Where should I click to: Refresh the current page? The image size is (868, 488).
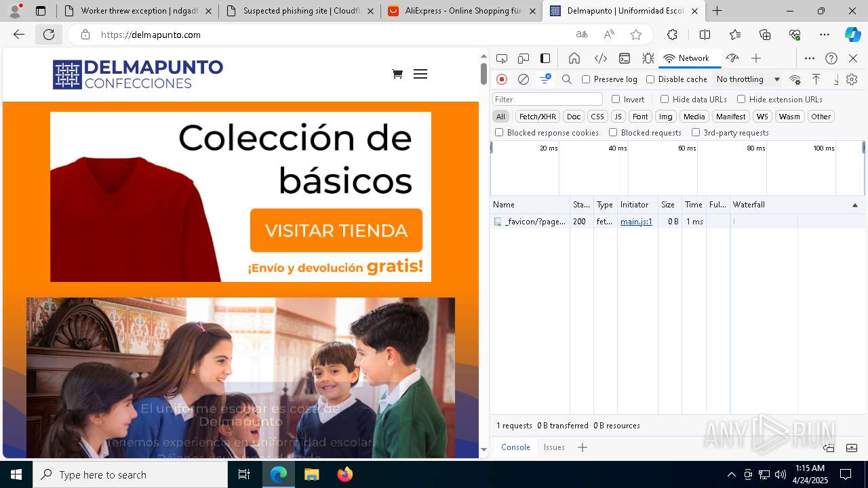pyautogui.click(x=49, y=35)
